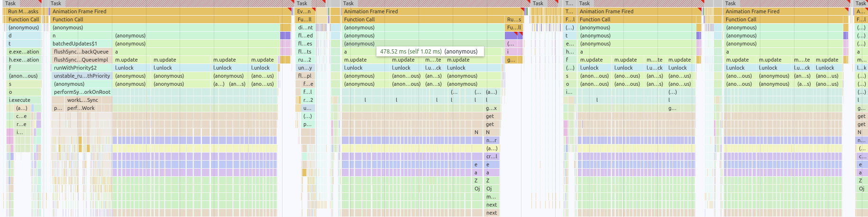Click the unstable_ru...thPriority frame
Viewport: 868px width, 217px height.
click(82, 76)
